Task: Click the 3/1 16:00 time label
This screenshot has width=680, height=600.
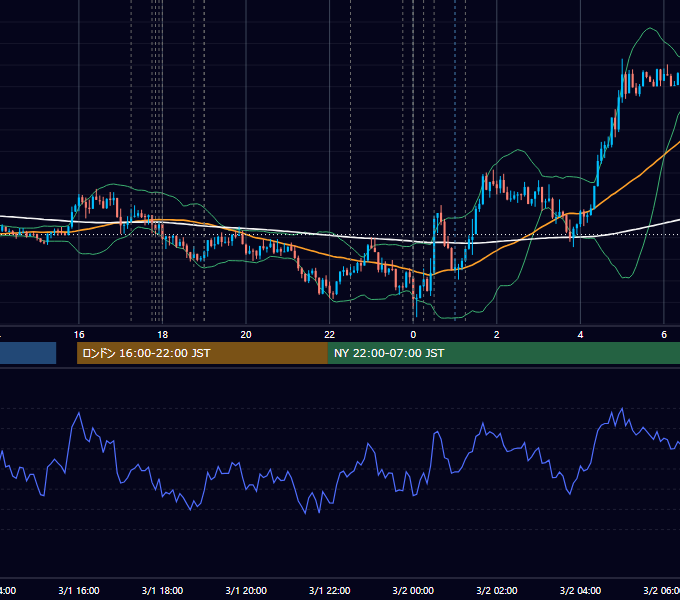Action: coord(79,590)
